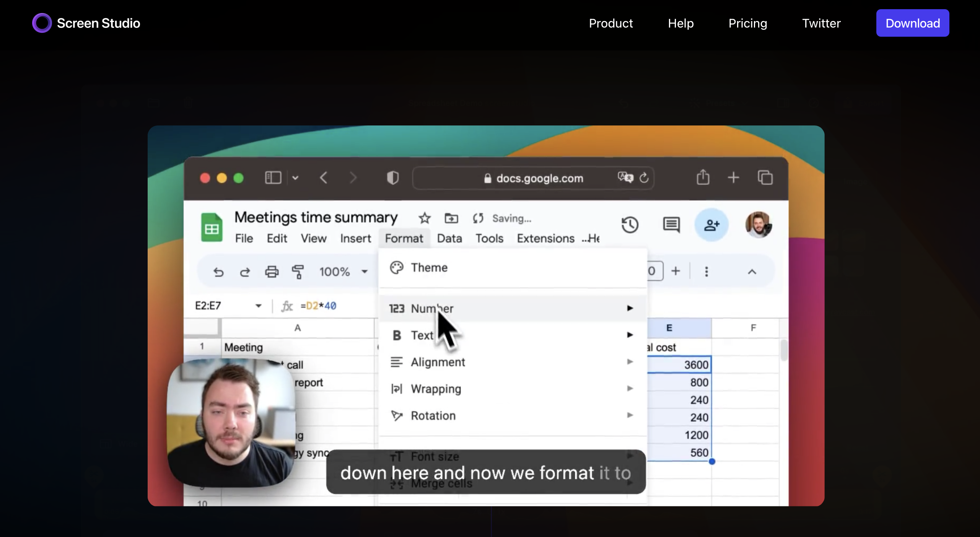Screen dimensions: 980x537
Task: Open the Data menu
Action: tap(449, 238)
